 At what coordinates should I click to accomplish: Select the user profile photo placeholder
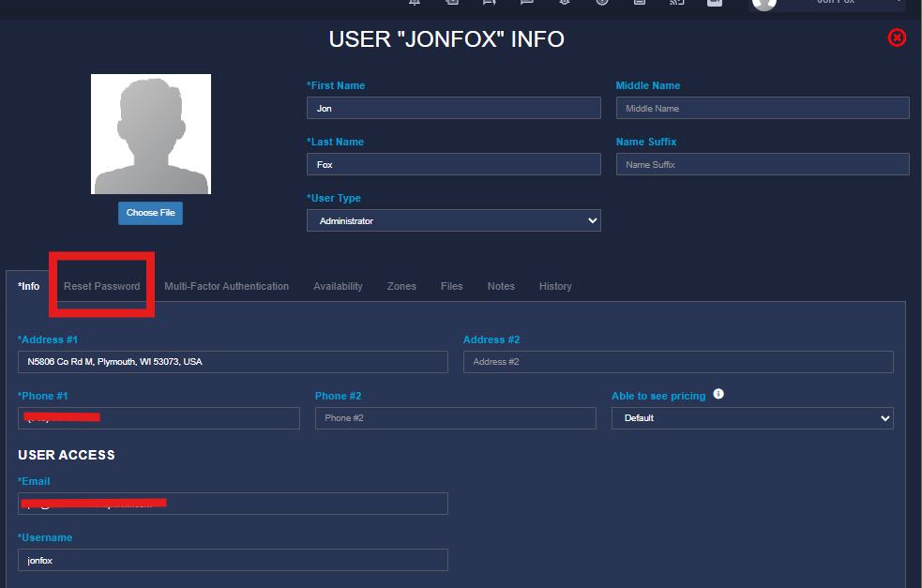[x=150, y=134]
